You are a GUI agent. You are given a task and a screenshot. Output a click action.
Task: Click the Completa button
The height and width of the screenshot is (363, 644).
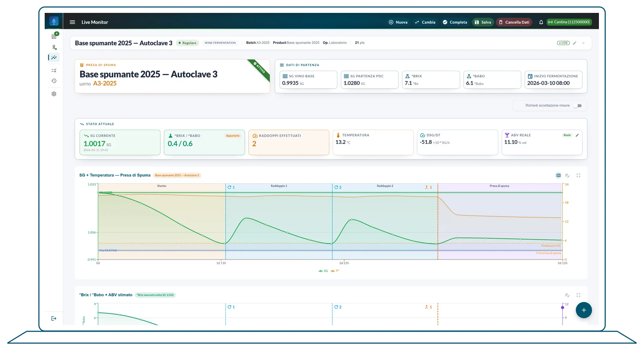(x=455, y=22)
